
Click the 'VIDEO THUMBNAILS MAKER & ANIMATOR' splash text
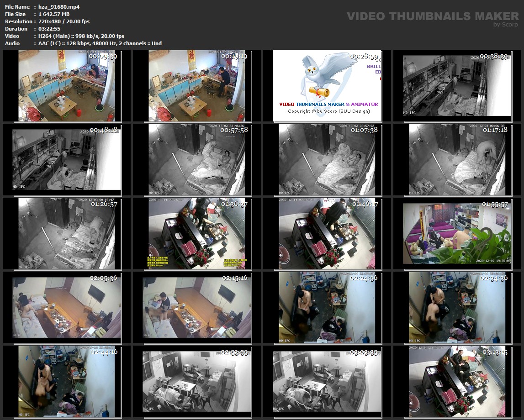click(x=328, y=104)
